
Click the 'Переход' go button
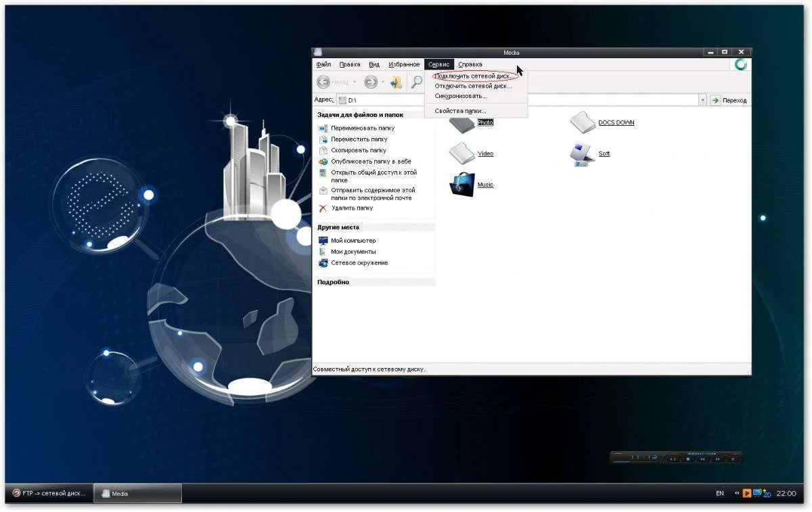(x=729, y=100)
